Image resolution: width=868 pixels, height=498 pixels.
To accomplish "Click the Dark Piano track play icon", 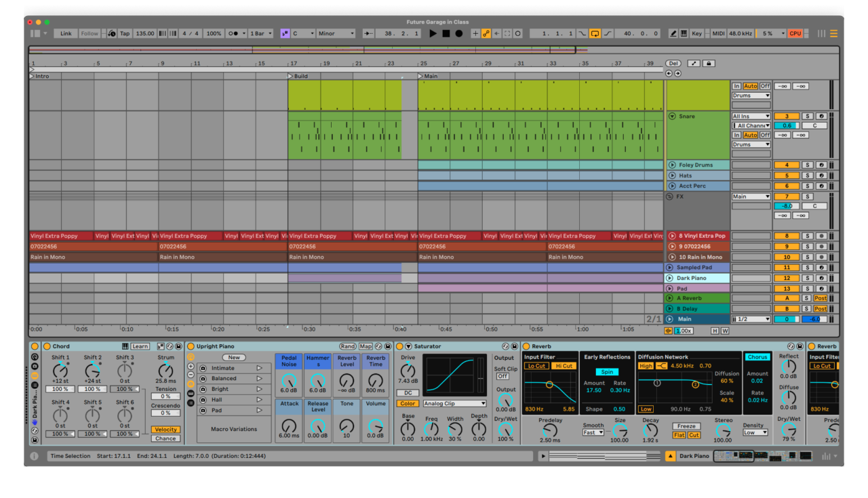I will click(670, 278).
